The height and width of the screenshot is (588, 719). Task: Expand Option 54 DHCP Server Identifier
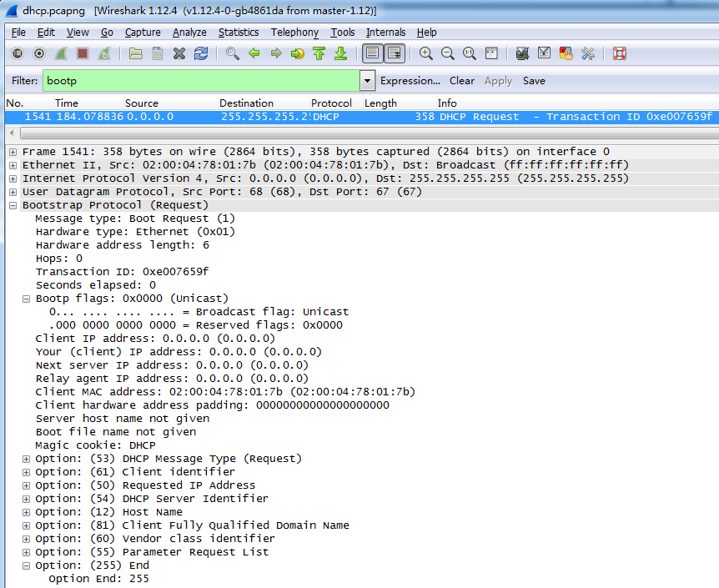26,499
